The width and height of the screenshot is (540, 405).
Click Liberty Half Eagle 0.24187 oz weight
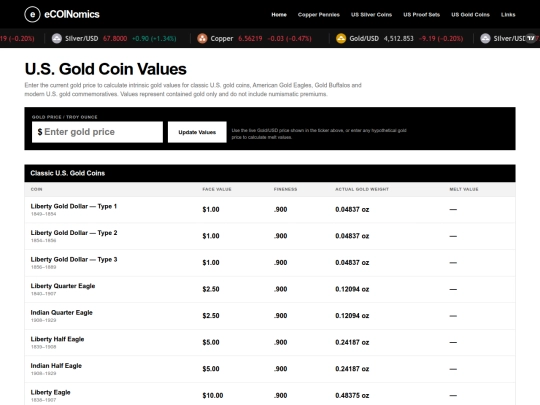(x=352, y=342)
